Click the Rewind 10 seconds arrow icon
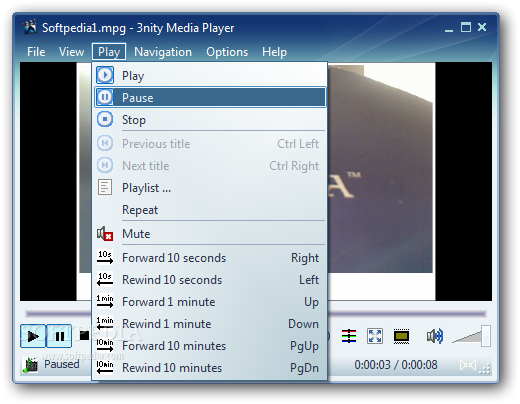 [105, 279]
